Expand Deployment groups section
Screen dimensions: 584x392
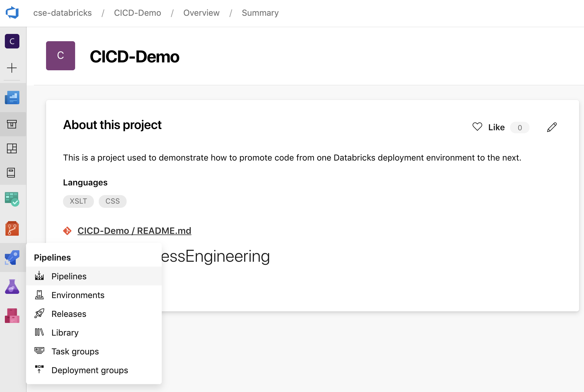click(90, 370)
